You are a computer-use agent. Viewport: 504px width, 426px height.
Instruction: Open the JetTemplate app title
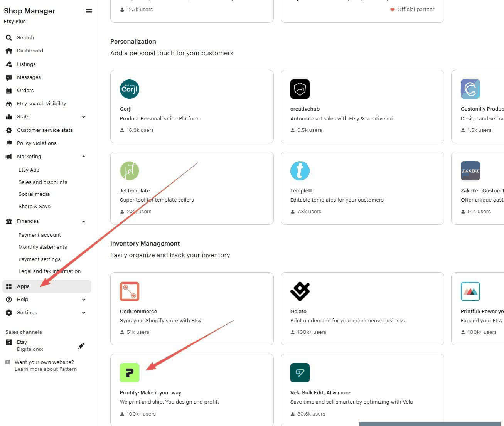[135, 191]
